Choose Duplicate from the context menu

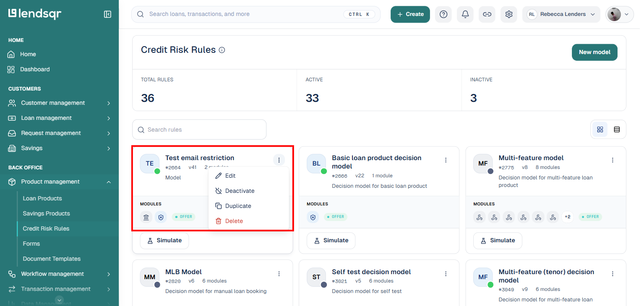point(248,206)
